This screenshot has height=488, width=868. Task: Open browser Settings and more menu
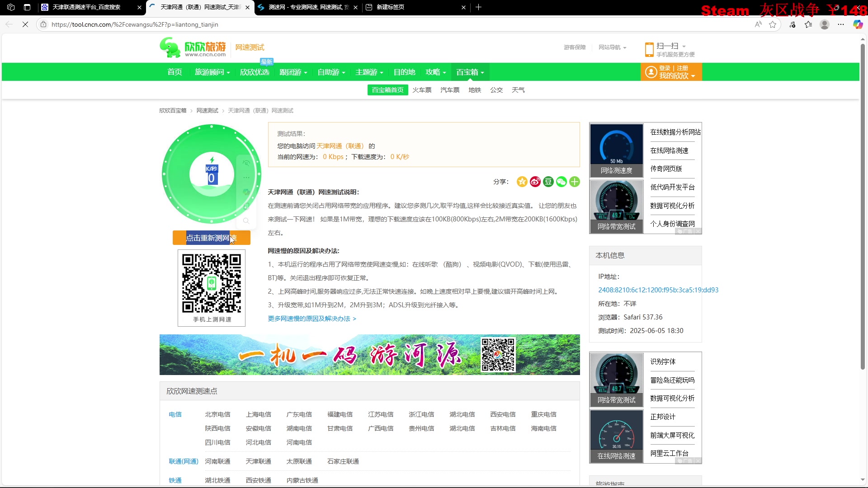click(x=841, y=24)
